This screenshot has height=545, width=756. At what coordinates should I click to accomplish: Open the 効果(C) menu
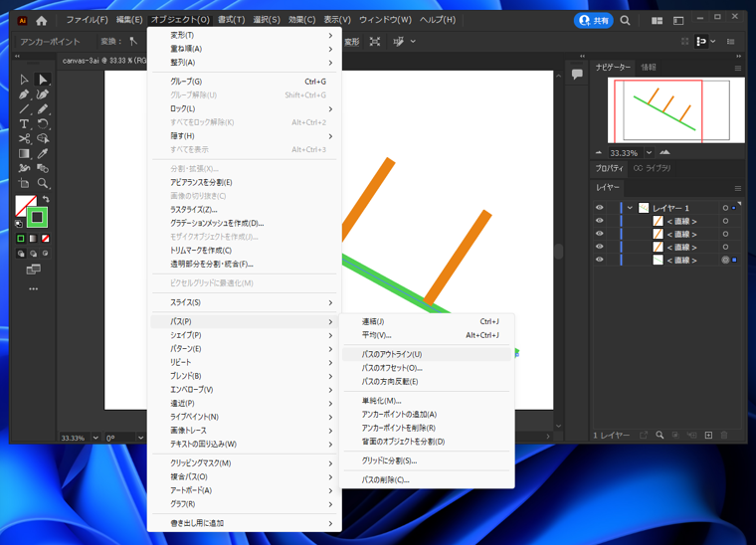[301, 20]
